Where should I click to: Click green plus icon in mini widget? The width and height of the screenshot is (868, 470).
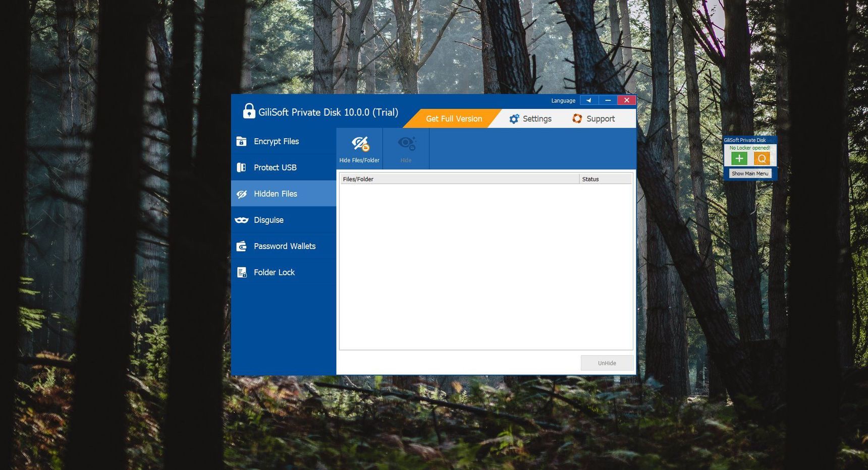739,158
